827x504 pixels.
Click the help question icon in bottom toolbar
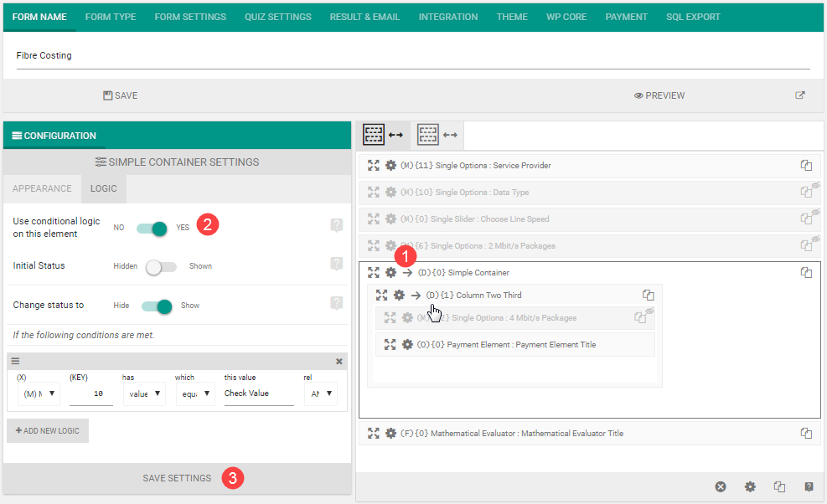(809, 486)
